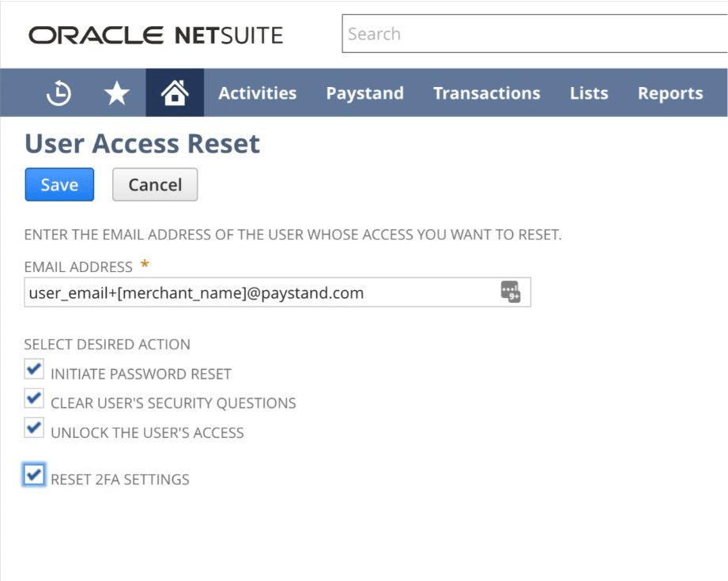Viewport: 728px width, 581px height.
Task: Cancel the user access reset
Action: 155,184
